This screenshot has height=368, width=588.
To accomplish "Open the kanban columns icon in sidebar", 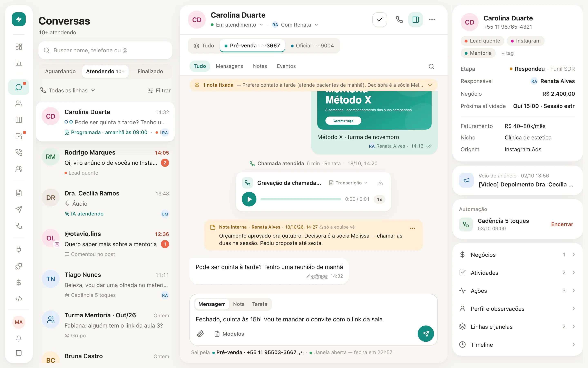I will [x=19, y=120].
